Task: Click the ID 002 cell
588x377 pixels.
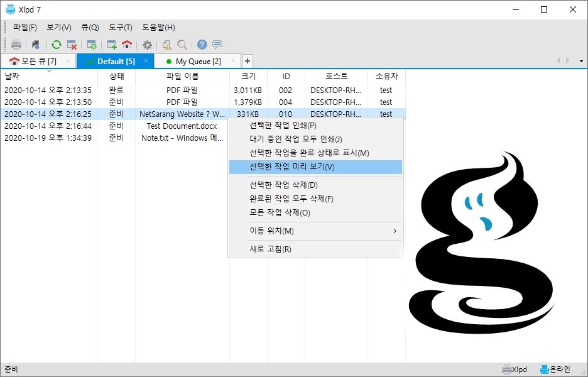Action: pos(285,90)
